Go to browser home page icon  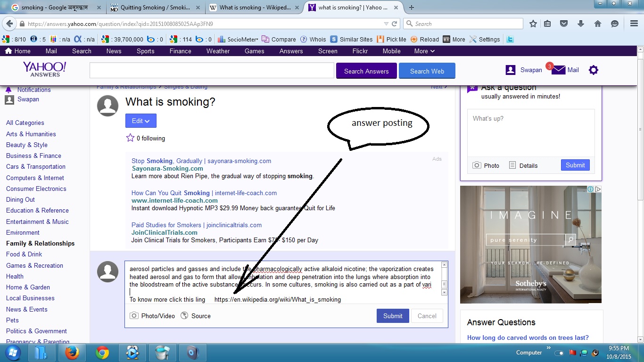597,24
